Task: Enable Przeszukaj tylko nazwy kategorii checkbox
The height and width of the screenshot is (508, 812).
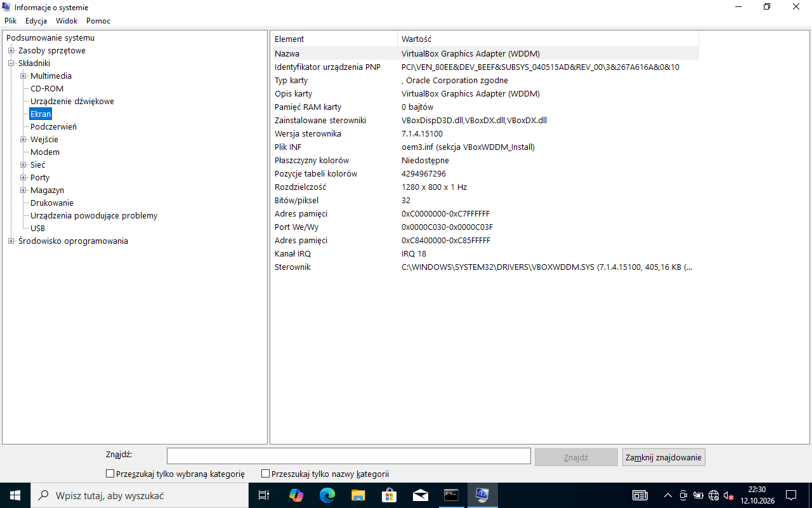Action: (265, 474)
